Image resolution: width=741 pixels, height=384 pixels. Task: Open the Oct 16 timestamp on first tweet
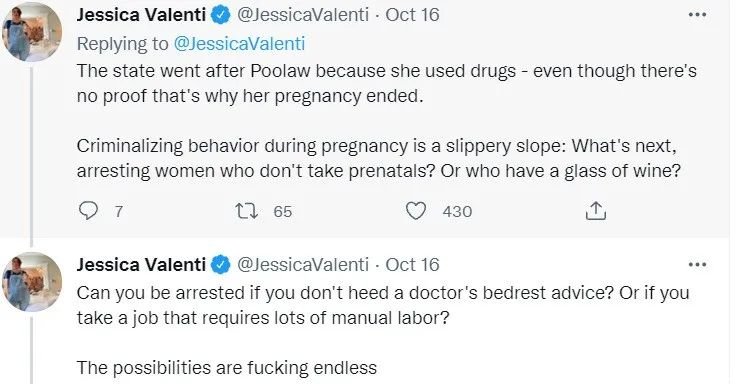click(x=412, y=15)
